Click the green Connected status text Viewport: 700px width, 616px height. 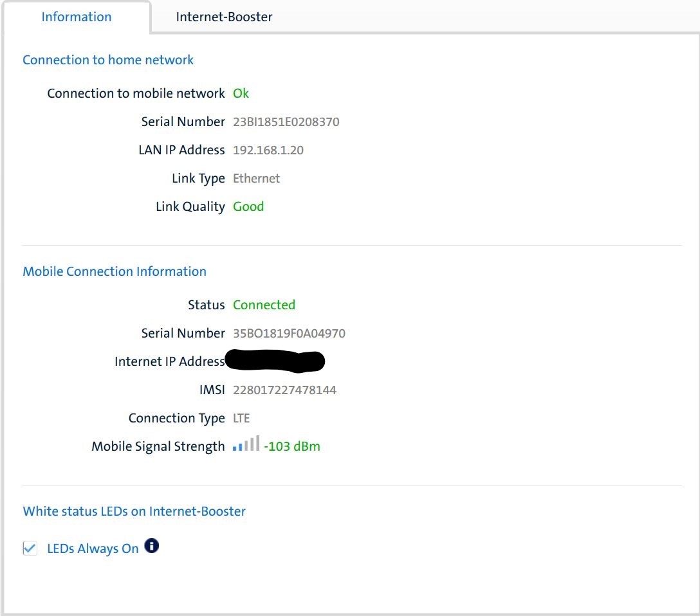pos(264,305)
